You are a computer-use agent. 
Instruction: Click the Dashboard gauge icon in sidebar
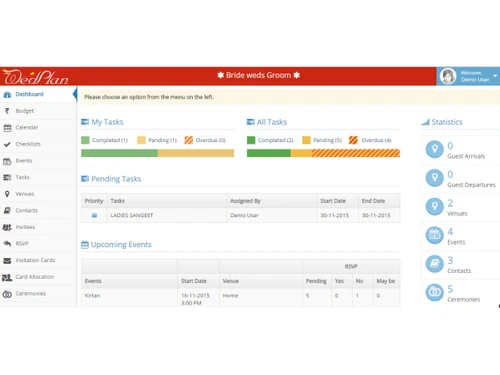(x=7, y=95)
